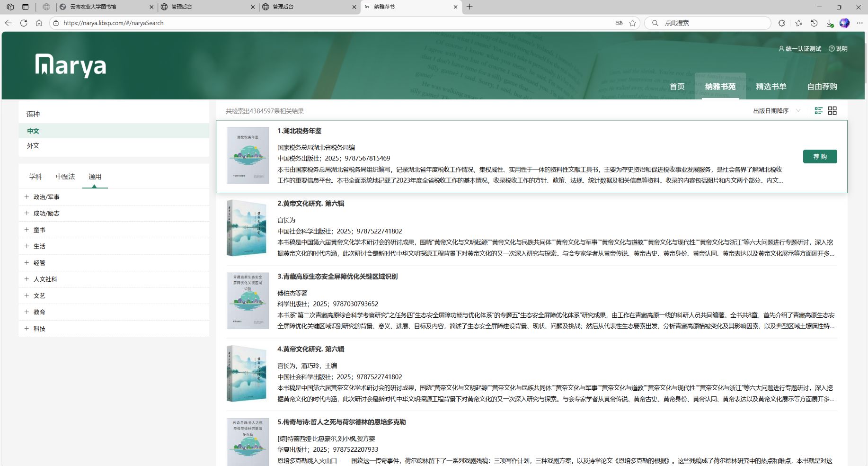Click the 点此搜索 browser search field
Image resolution: width=868 pixels, height=466 pixels.
click(710, 23)
